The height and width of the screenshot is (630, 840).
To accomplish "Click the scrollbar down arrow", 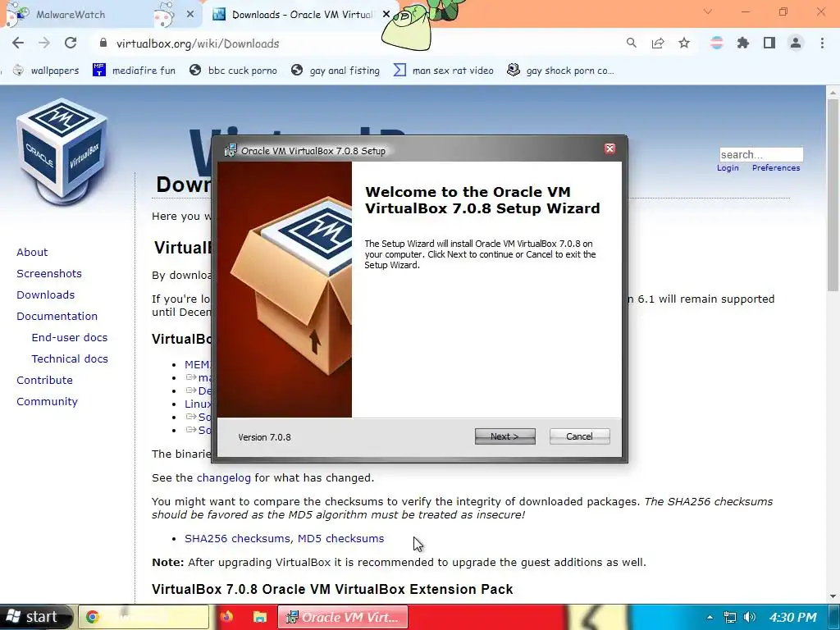I will [x=833, y=596].
